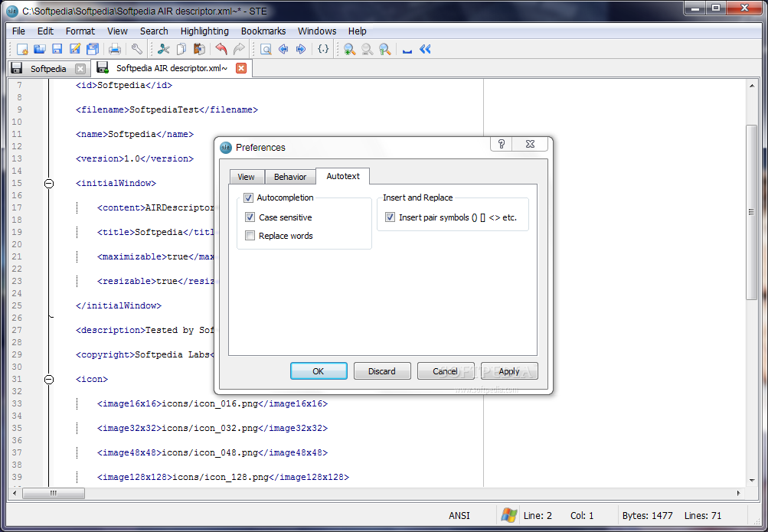Open the Highlighting menu
Image resolution: width=768 pixels, height=532 pixels.
204,31
